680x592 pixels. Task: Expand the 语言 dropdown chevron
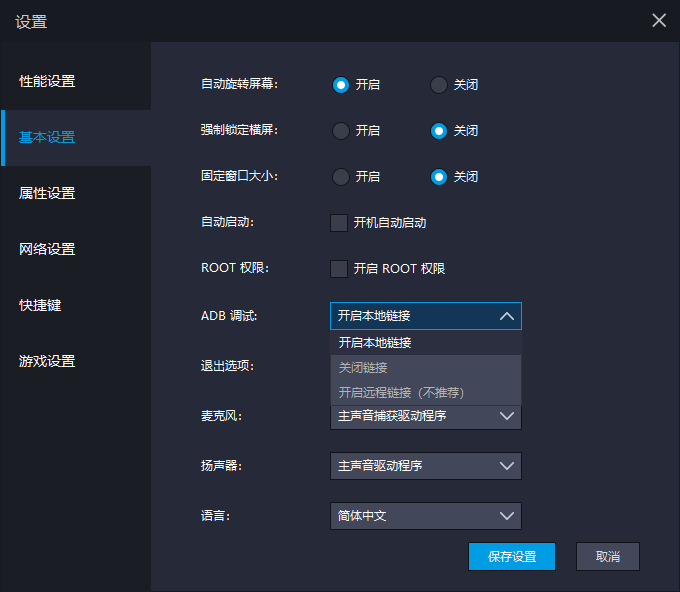pyautogui.click(x=507, y=516)
